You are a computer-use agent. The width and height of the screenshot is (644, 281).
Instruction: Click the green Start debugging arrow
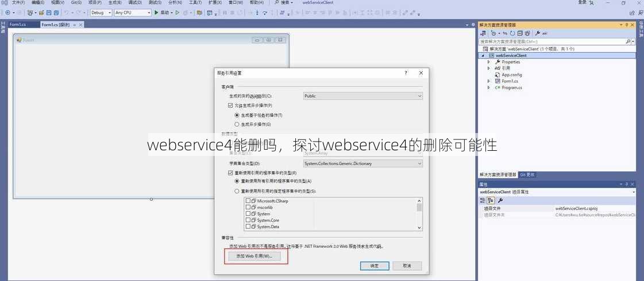pyautogui.click(x=156, y=12)
